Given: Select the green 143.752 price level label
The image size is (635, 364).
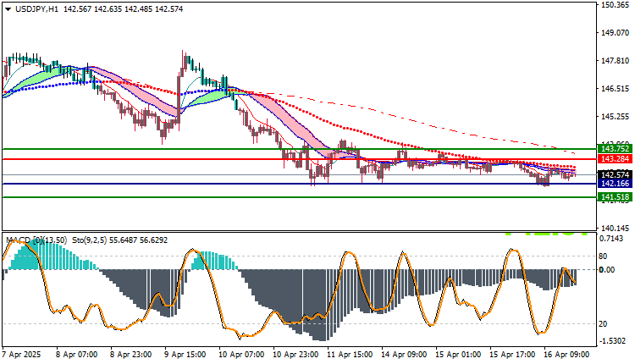Looking at the screenshot, I should coord(615,149).
